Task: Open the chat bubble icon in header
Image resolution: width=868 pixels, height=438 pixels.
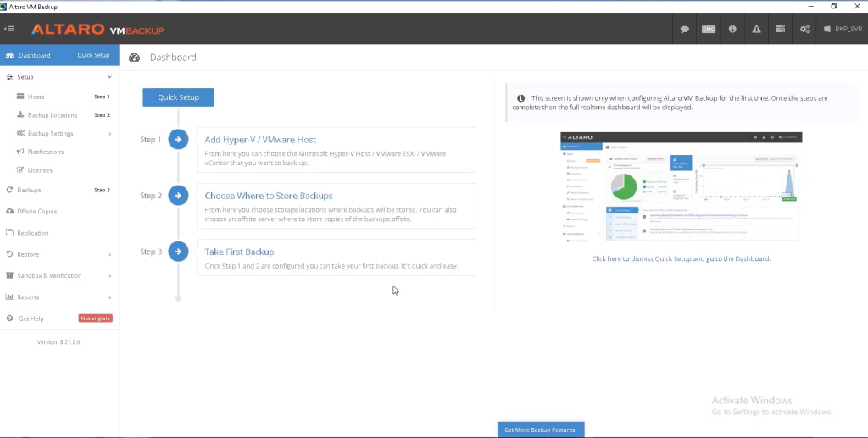Action: (684, 30)
